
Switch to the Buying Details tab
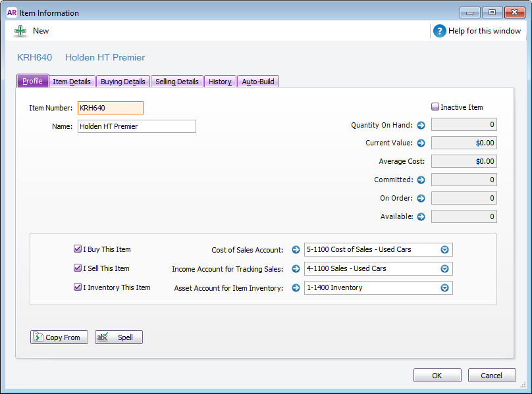tap(123, 82)
